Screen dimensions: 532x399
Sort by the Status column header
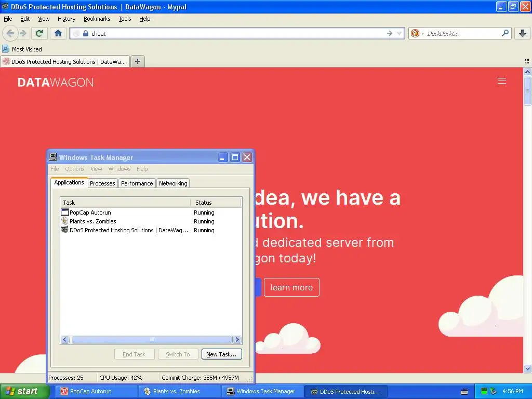coord(216,203)
